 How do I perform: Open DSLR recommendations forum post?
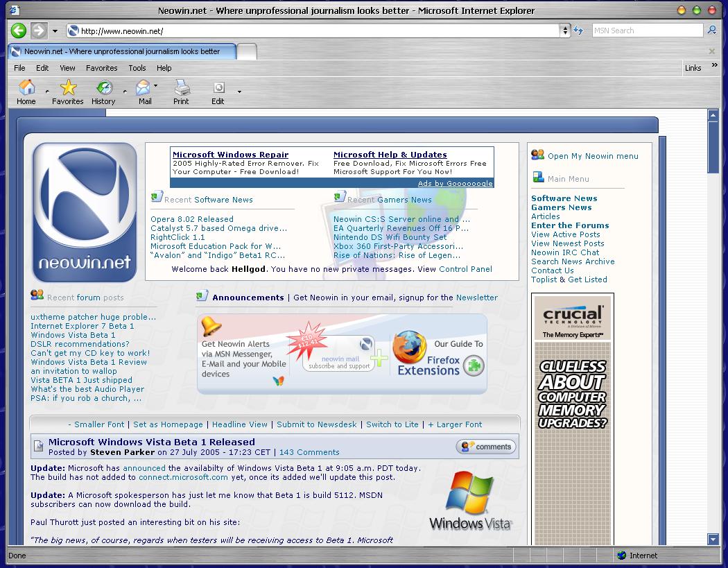coord(80,344)
